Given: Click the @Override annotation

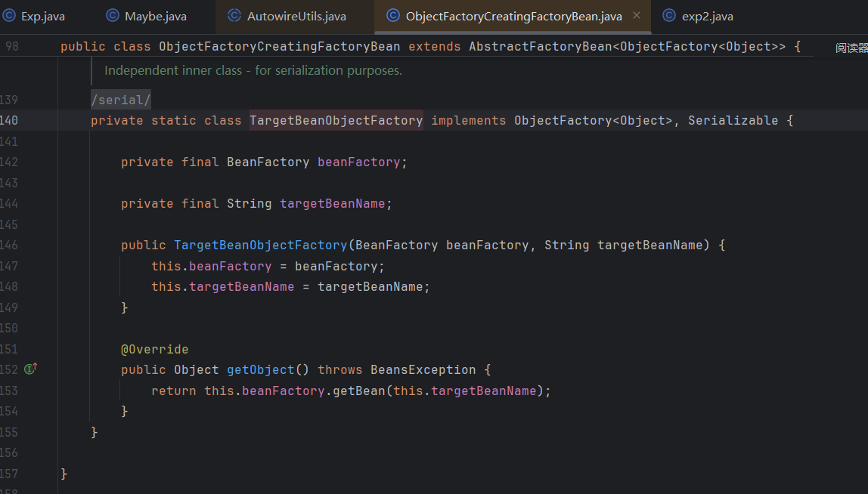Looking at the screenshot, I should point(154,349).
